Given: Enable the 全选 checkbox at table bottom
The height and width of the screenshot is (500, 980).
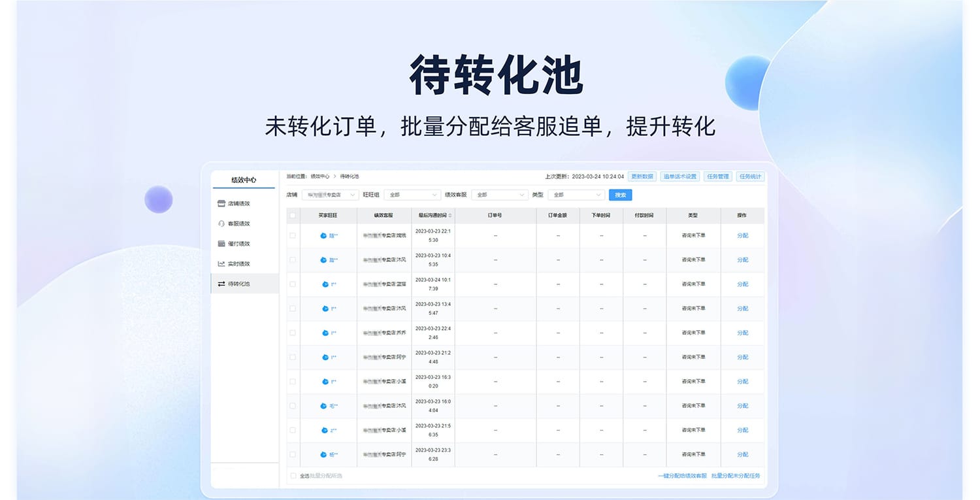Looking at the screenshot, I should [293, 476].
